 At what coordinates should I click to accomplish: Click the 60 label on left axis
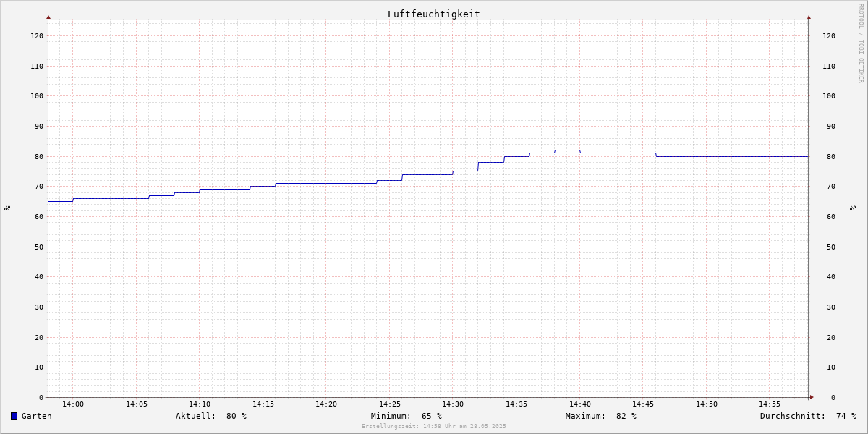click(x=39, y=216)
